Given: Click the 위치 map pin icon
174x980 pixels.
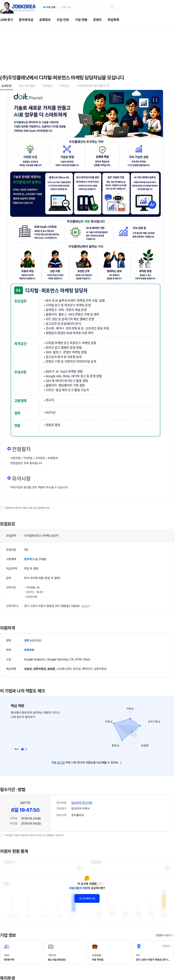Looking at the screenshot, I should [139, 946].
